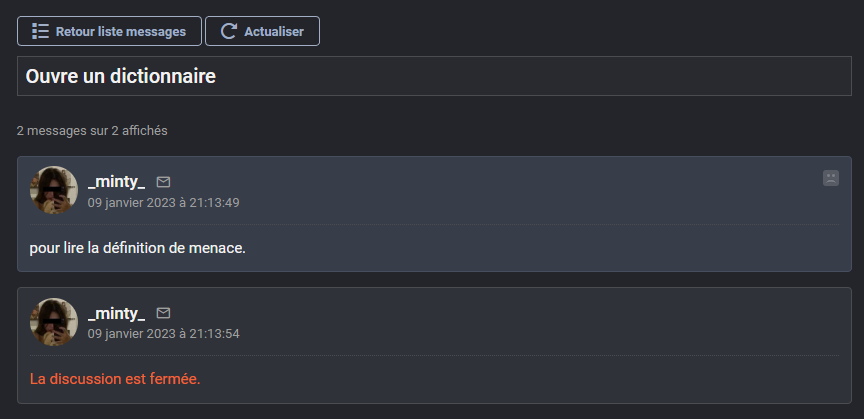This screenshot has width=864, height=419.
Task: Click the word 'fermée' in the red notice
Action: 175,379
